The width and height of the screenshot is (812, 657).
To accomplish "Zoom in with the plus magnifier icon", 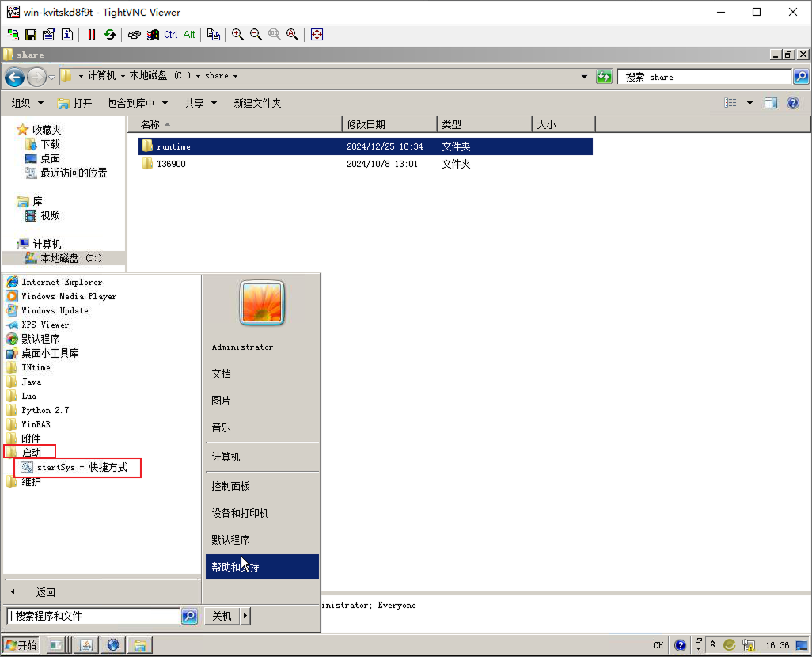I will click(237, 35).
